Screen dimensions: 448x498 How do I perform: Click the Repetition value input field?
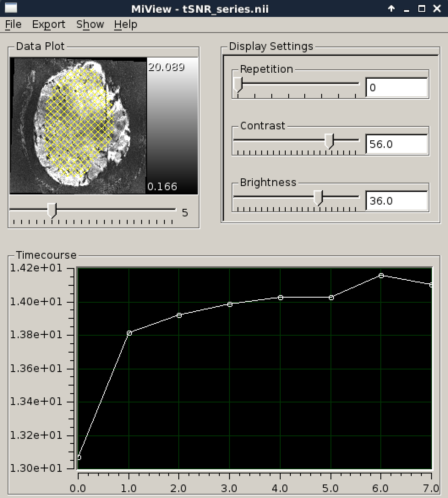tap(396, 88)
